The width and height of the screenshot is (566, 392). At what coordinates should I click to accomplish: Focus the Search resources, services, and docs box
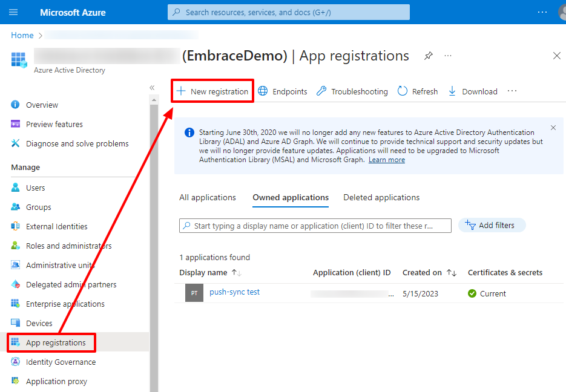288,12
